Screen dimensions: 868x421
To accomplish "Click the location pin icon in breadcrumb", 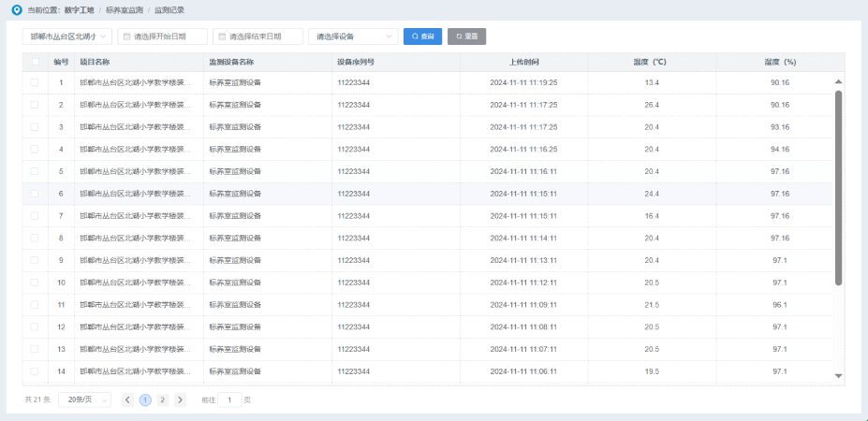I will tap(16, 10).
